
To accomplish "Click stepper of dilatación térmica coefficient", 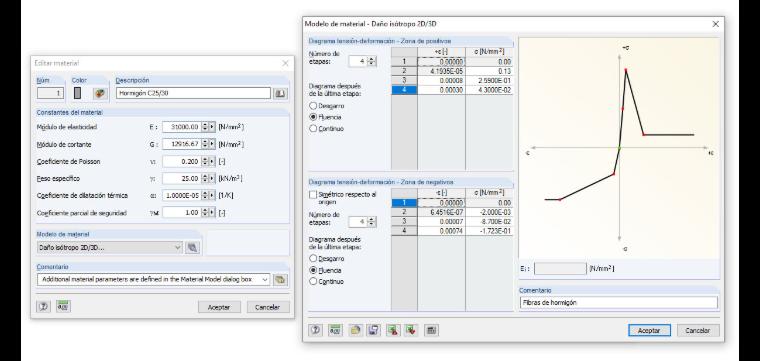I will pyautogui.click(x=205, y=196).
